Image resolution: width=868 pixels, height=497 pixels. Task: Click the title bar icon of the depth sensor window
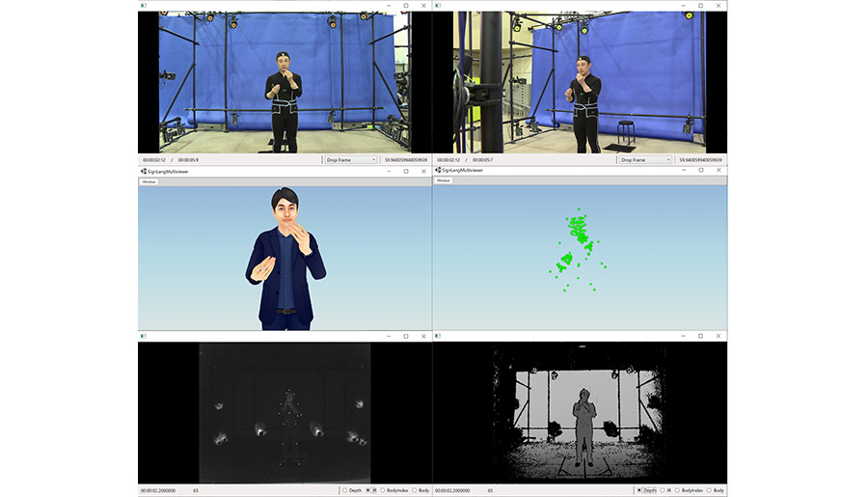(438, 336)
